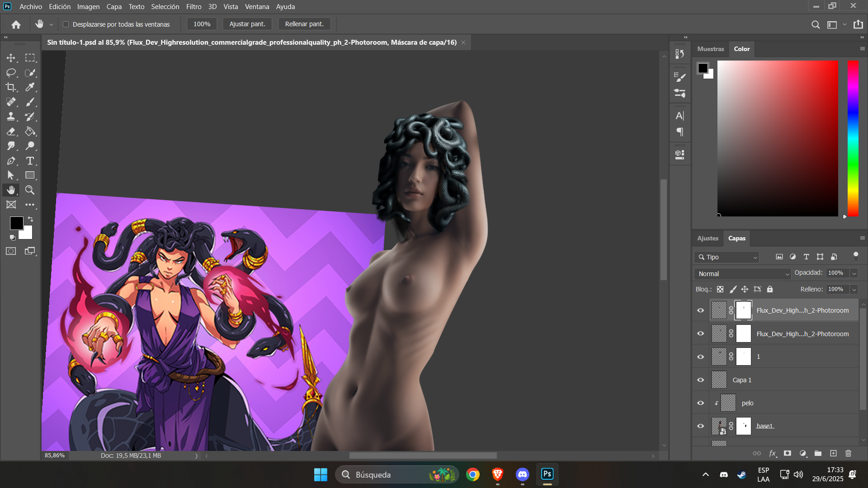Viewport: 868px width, 488px height.
Task: Show hidden system tray icons
Action: (705, 474)
